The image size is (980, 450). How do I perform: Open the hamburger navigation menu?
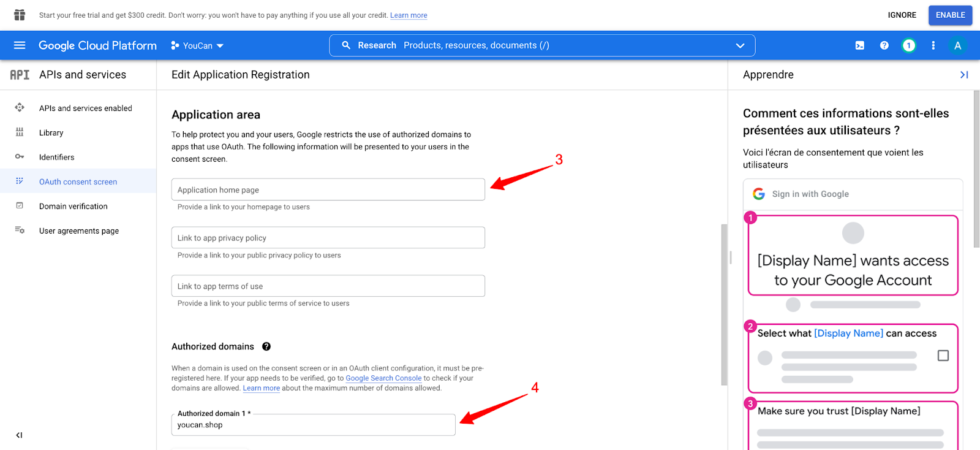click(20, 45)
